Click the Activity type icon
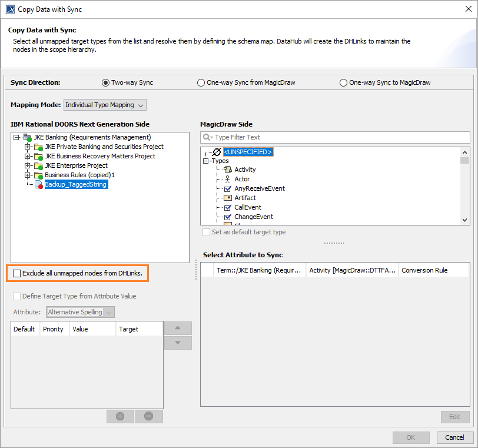 pos(228,170)
